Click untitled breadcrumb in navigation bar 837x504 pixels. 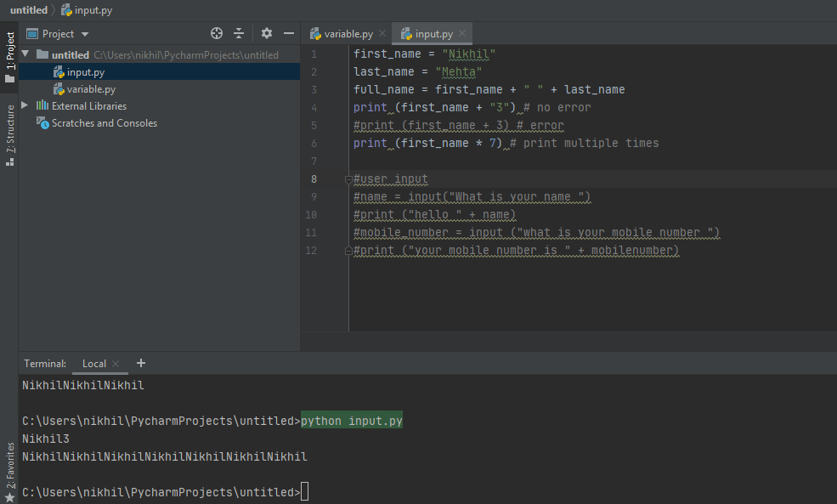[x=29, y=10]
